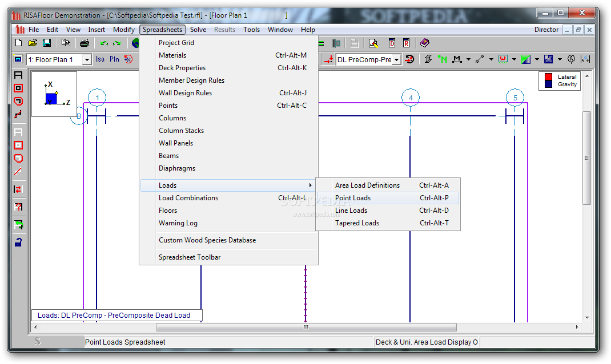Expand the M member labels dropdown arrow

click(468, 59)
